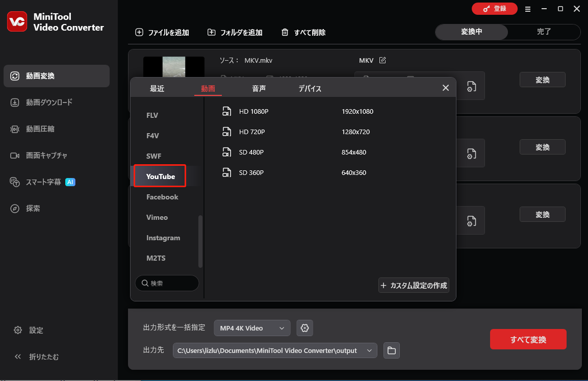
Task: Open the 探索 explore section
Action: coord(38,208)
